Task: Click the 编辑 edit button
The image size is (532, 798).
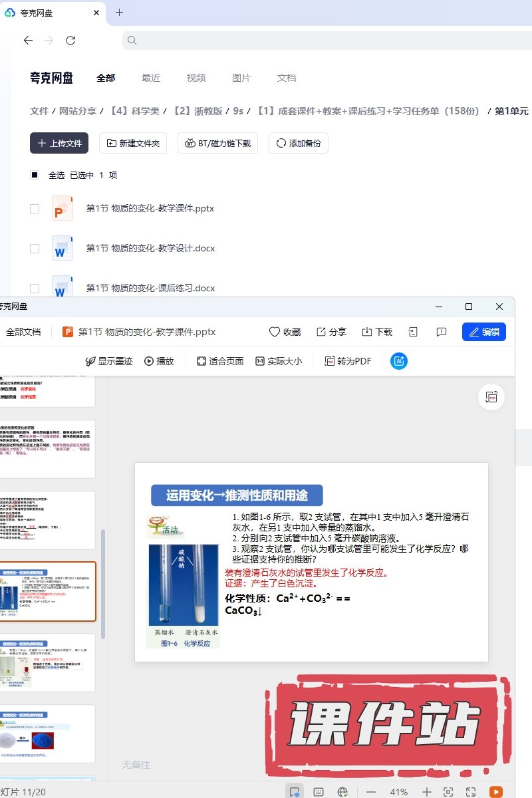Action: (x=484, y=332)
